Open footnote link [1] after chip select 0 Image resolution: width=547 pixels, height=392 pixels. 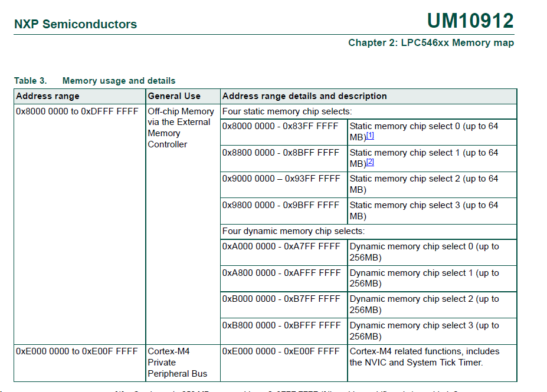tap(370, 136)
